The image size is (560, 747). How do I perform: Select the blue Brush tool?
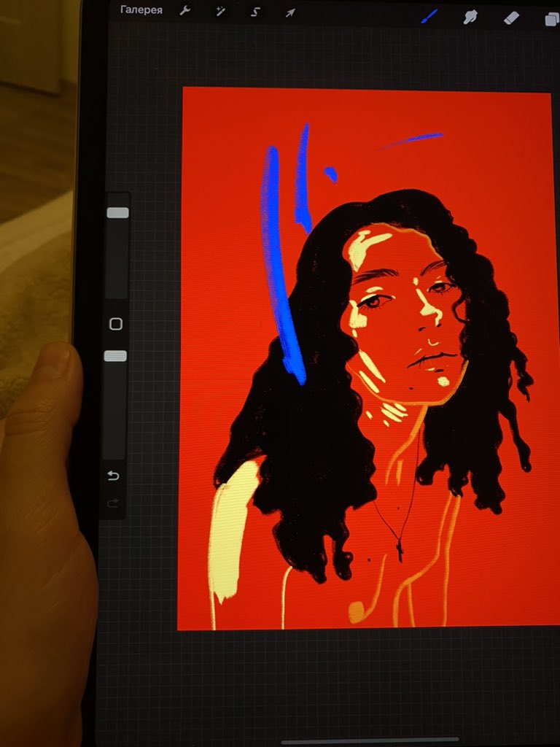point(429,16)
